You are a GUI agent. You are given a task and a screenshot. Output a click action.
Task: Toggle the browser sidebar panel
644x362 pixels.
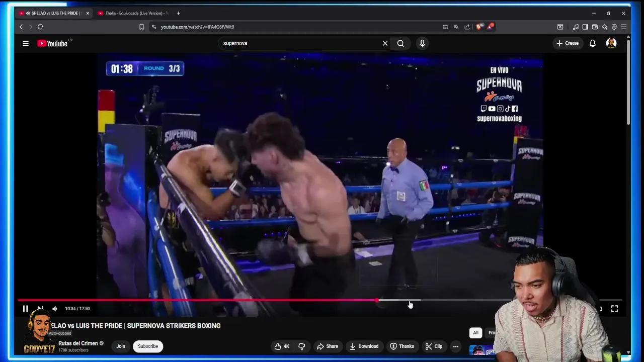click(x=585, y=27)
